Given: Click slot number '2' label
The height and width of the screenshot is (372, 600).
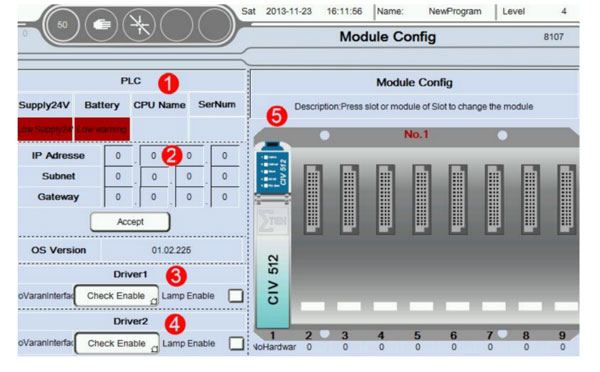Looking at the screenshot, I should coord(308,336).
